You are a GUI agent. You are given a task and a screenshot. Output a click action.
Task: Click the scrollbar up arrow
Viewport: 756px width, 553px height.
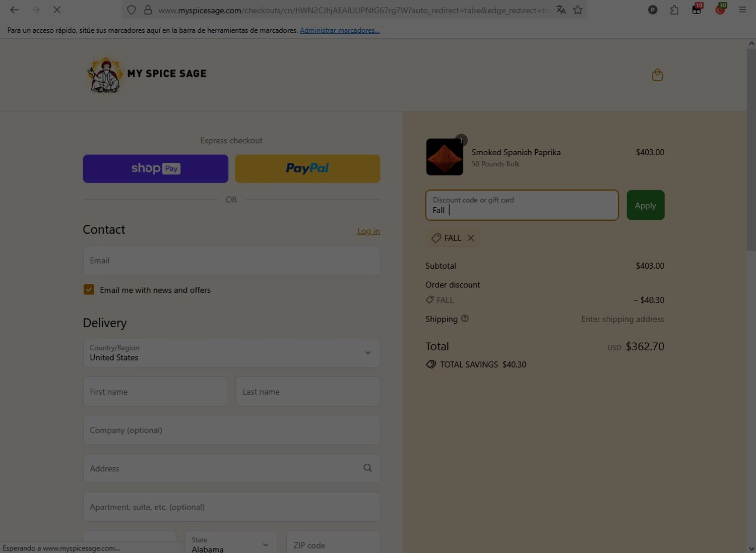click(x=751, y=43)
